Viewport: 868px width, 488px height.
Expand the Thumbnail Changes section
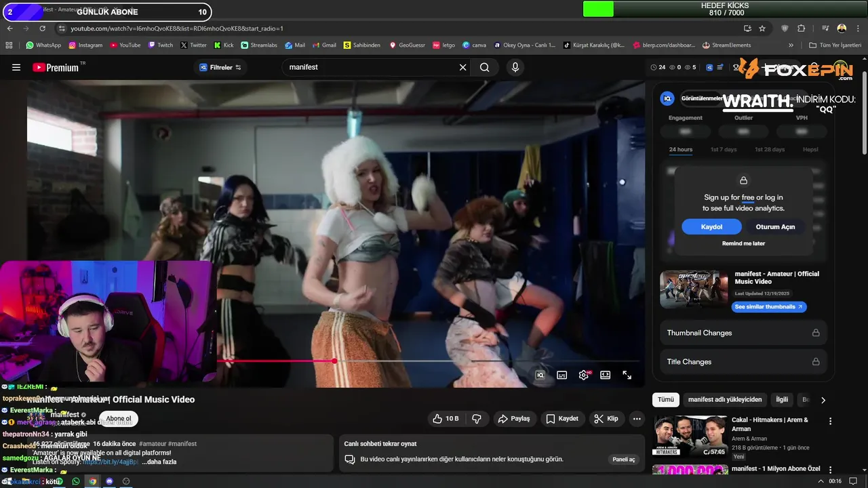[743, 333]
